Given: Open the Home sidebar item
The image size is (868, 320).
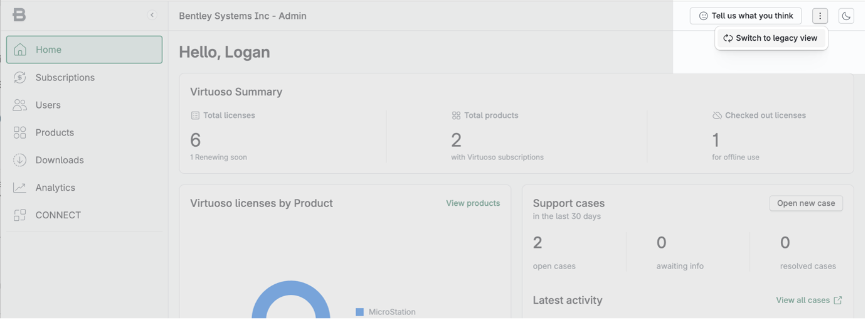Looking at the screenshot, I should (x=85, y=50).
